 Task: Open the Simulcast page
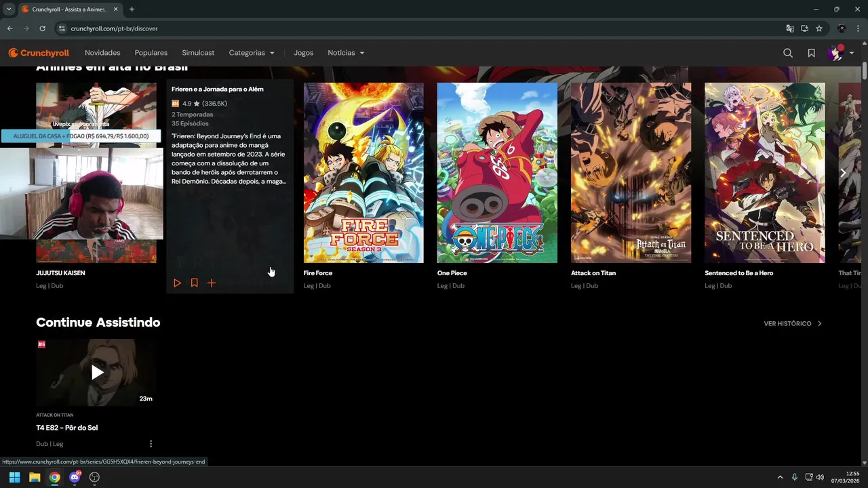pos(198,53)
